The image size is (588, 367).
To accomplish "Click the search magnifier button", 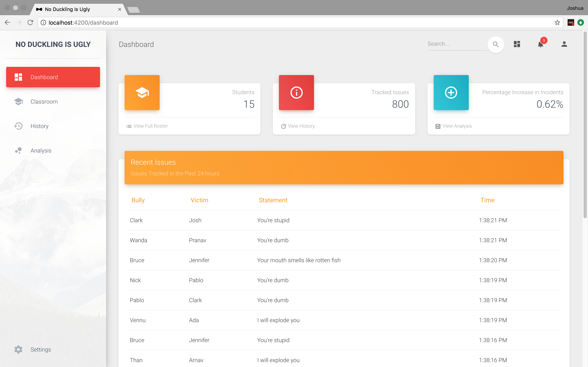I will click(496, 44).
